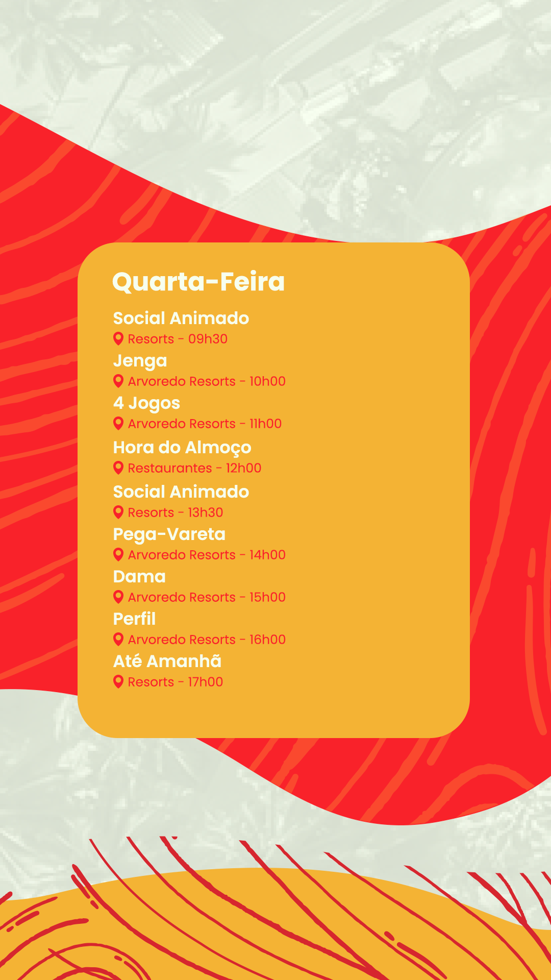This screenshot has width=551, height=980.
Task: Click the Restaurantes - 12h00 location text
Action: (194, 468)
